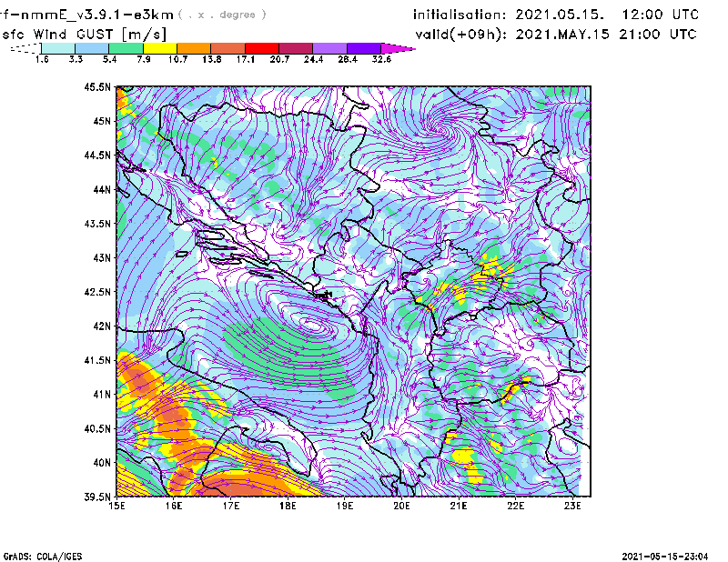The width and height of the screenshot is (728, 562).
Task: Choose the salmon 13.8–17.1 legend swatch
Action: click(227, 48)
